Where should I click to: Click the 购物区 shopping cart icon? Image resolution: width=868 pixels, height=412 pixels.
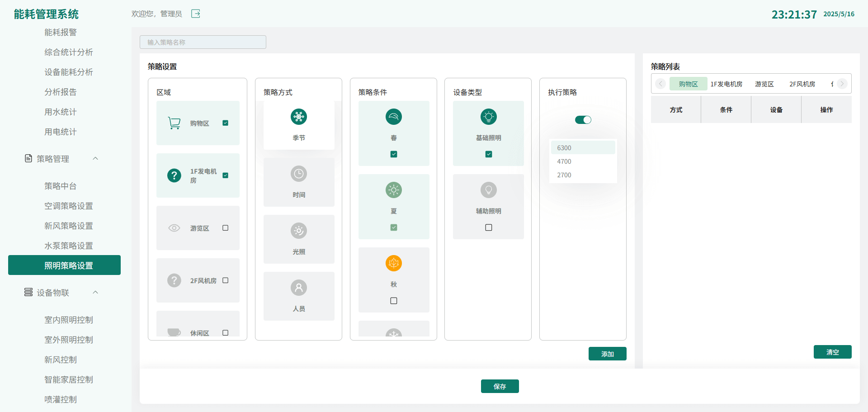174,123
